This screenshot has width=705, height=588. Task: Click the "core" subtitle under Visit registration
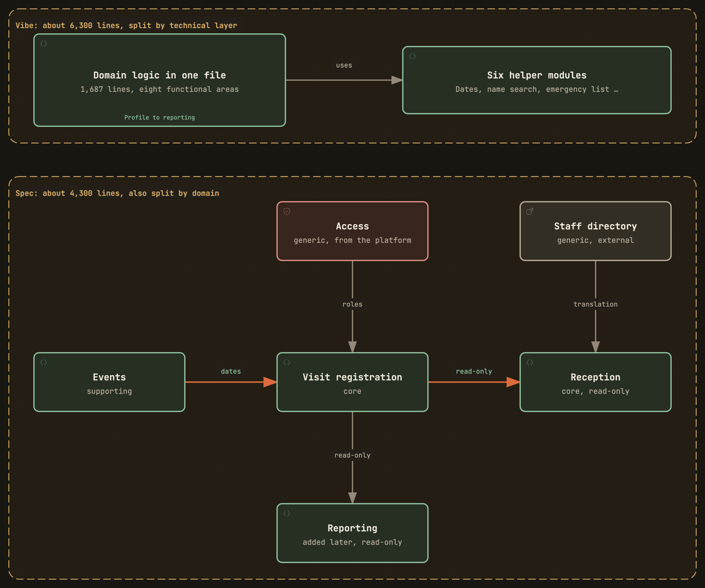tap(352, 391)
